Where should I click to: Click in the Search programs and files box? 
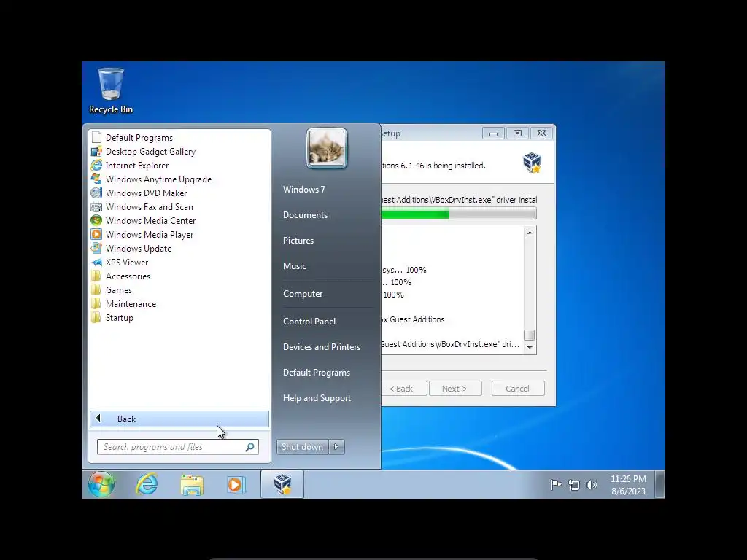click(x=178, y=447)
